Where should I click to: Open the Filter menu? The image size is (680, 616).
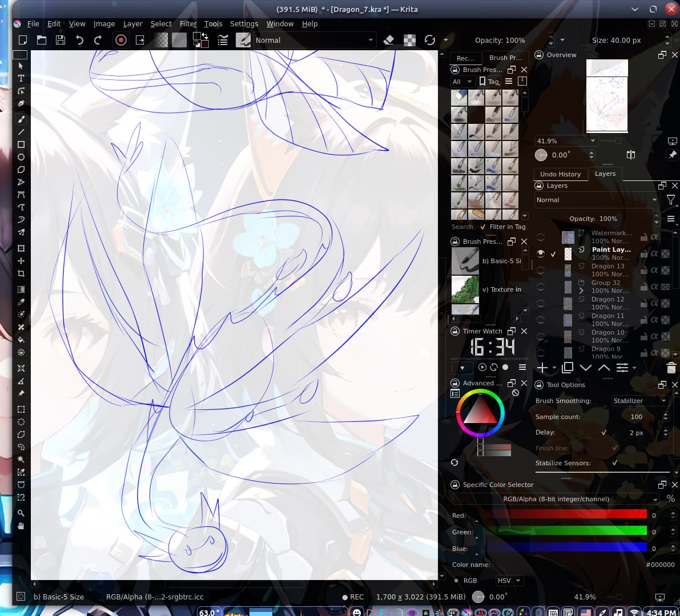pyautogui.click(x=188, y=24)
